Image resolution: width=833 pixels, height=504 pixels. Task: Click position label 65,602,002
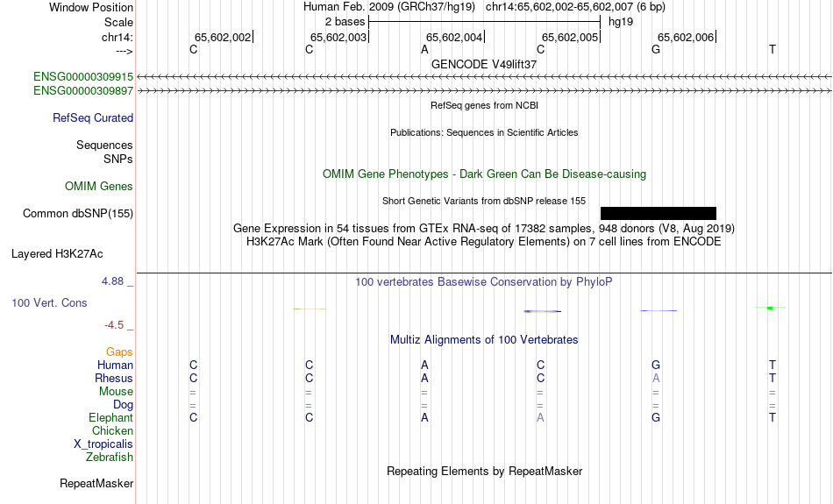[x=223, y=37]
